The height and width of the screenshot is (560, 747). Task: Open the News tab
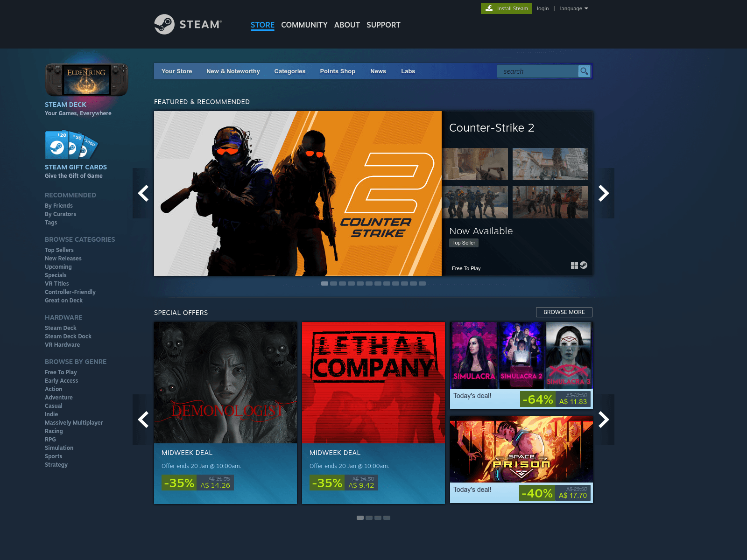tap(378, 71)
